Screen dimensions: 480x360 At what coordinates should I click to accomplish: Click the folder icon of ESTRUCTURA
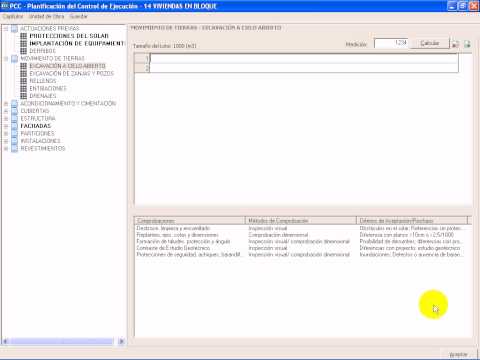click(x=14, y=119)
